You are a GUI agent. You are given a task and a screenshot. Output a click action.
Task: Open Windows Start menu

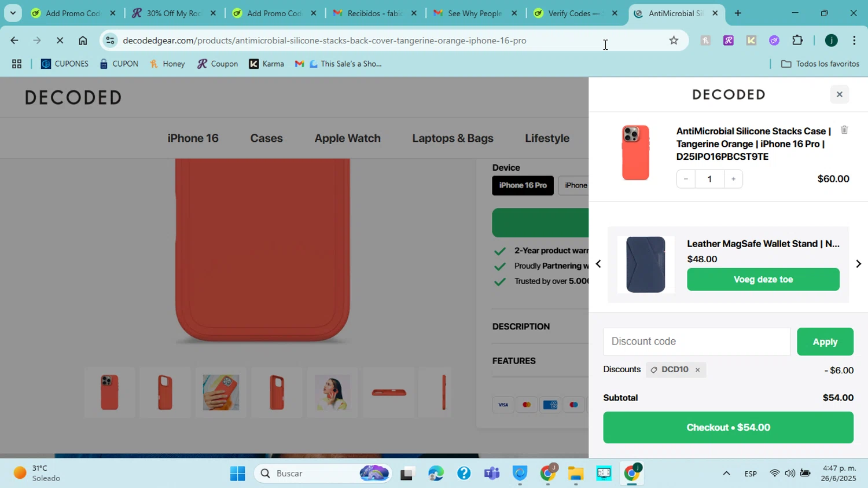[x=237, y=474]
